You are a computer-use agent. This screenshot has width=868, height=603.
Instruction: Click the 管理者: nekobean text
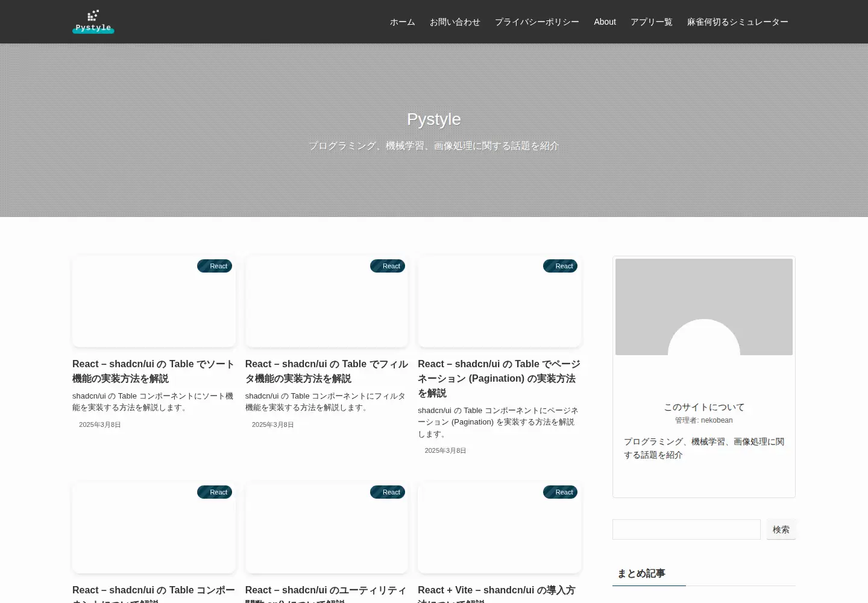point(704,420)
